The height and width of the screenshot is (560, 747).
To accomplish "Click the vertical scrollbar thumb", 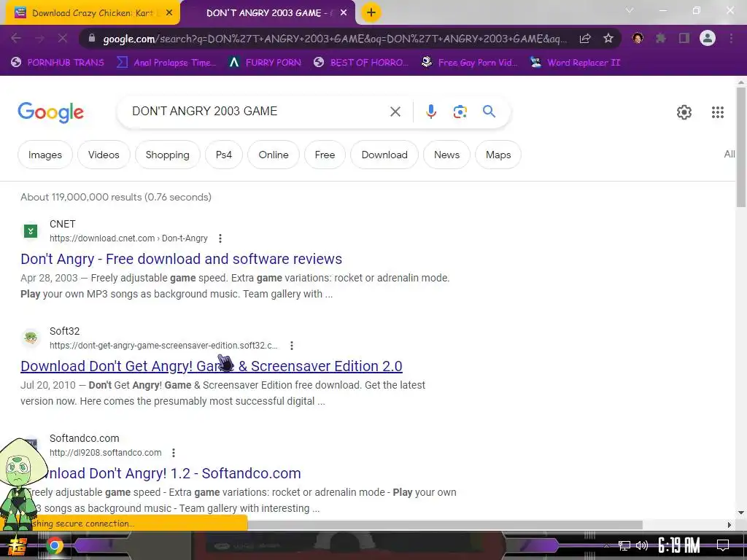I will tap(741, 147).
